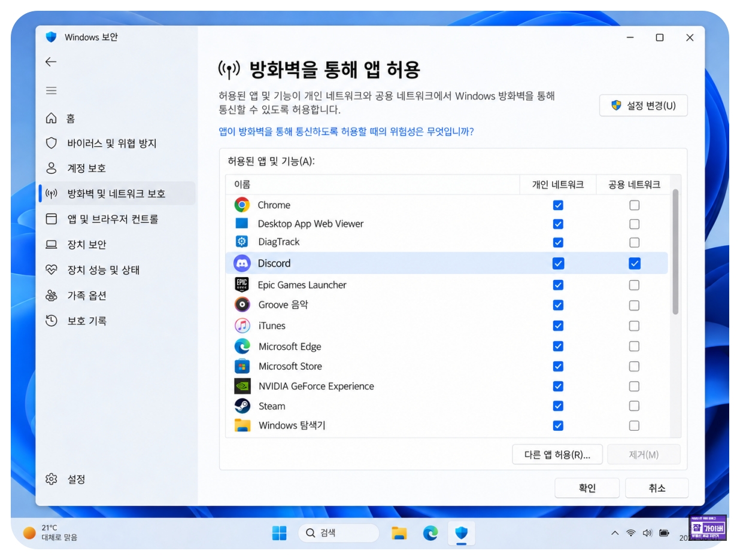Click the Windows 보안 shield title icon

click(51, 37)
